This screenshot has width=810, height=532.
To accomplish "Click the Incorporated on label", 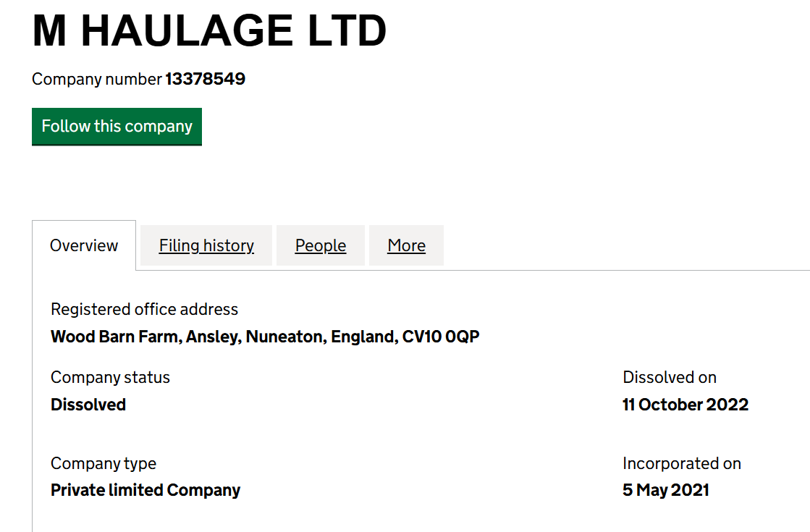I will point(682,464).
